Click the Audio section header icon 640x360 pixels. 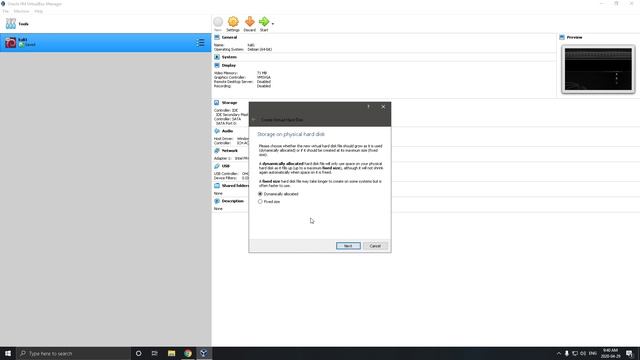tap(217, 131)
